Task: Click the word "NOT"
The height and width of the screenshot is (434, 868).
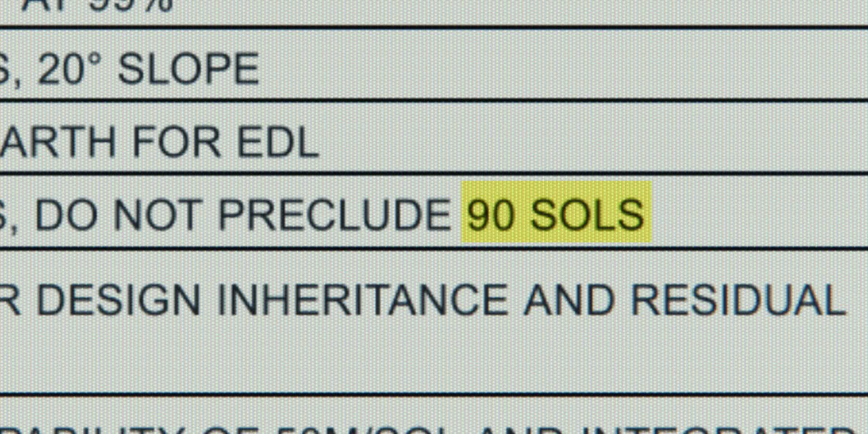Action: pyautogui.click(x=156, y=215)
